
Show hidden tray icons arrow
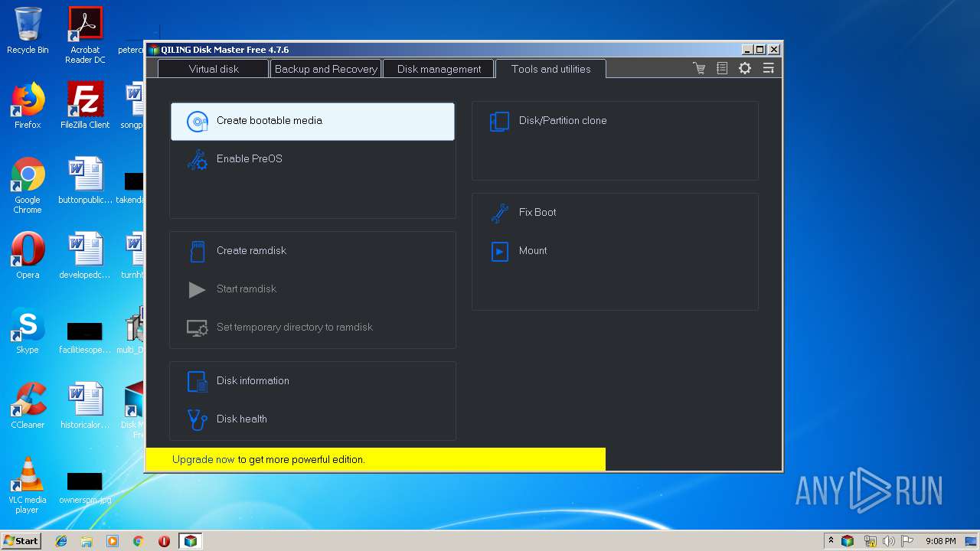[831, 540]
